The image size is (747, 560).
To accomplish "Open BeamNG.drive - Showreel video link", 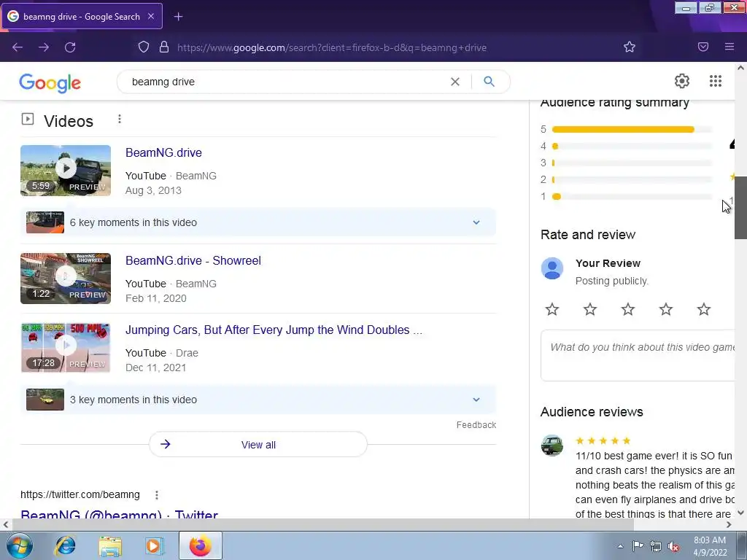I will [193, 261].
